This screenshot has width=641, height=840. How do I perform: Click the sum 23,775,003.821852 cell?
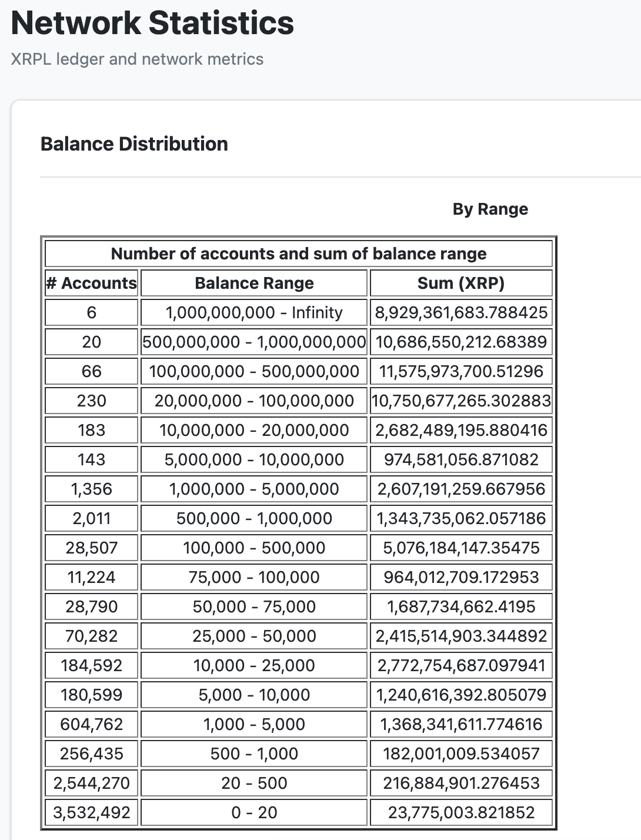(x=461, y=812)
